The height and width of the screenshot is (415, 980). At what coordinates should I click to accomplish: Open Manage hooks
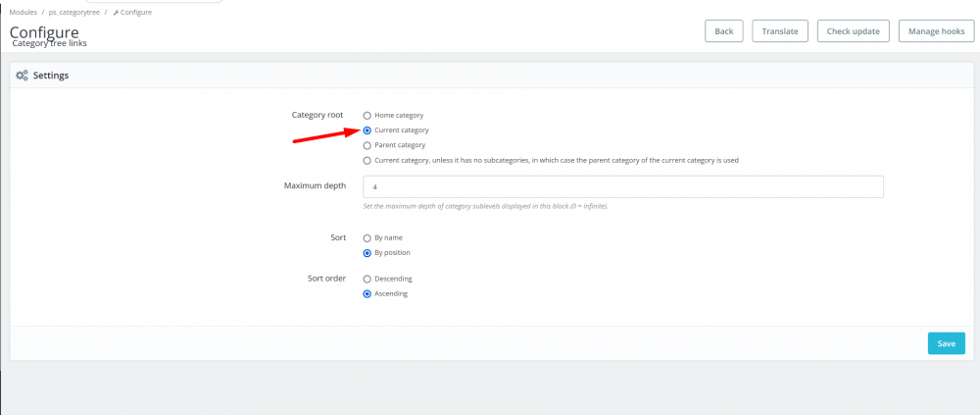click(x=937, y=31)
